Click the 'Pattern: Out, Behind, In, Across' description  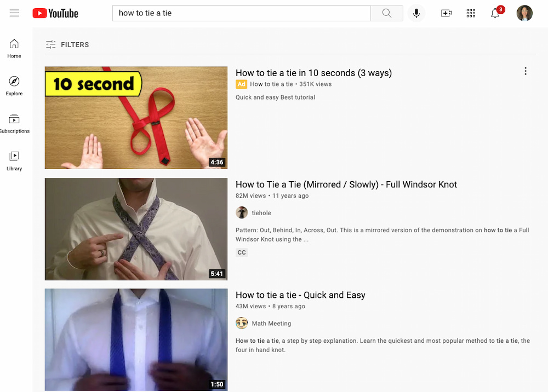coord(383,234)
